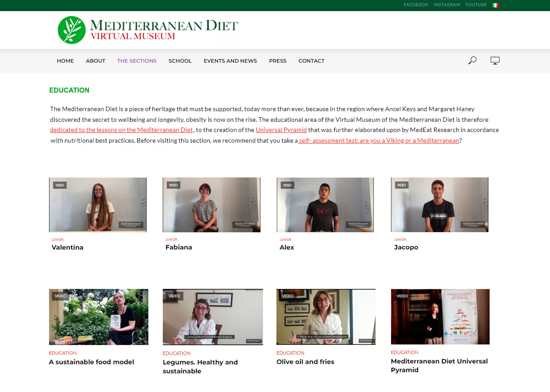The width and height of the screenshot is (550, 392).
Task: Click the green olive branch logo
Action: point(72,30)
